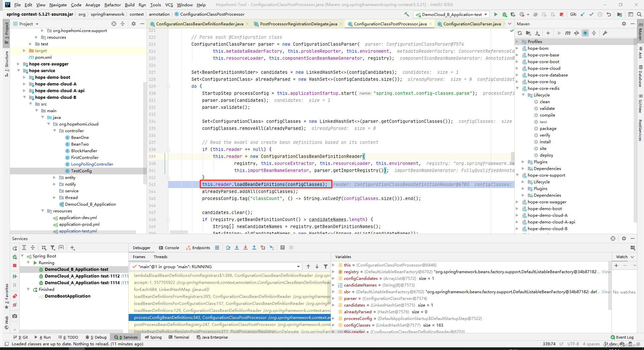Expand registry variable in Variables
The image size is (644, 350).
[x=333, y=272]
